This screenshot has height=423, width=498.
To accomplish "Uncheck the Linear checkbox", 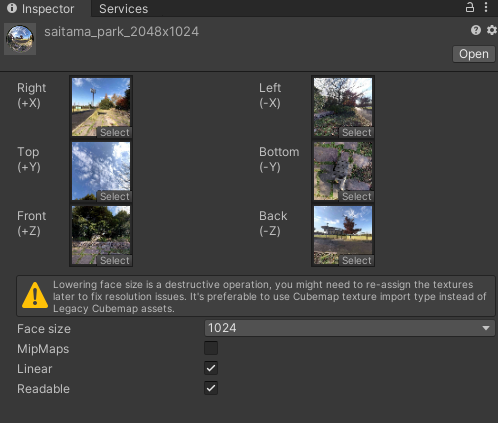I will [x=211, y=368].
